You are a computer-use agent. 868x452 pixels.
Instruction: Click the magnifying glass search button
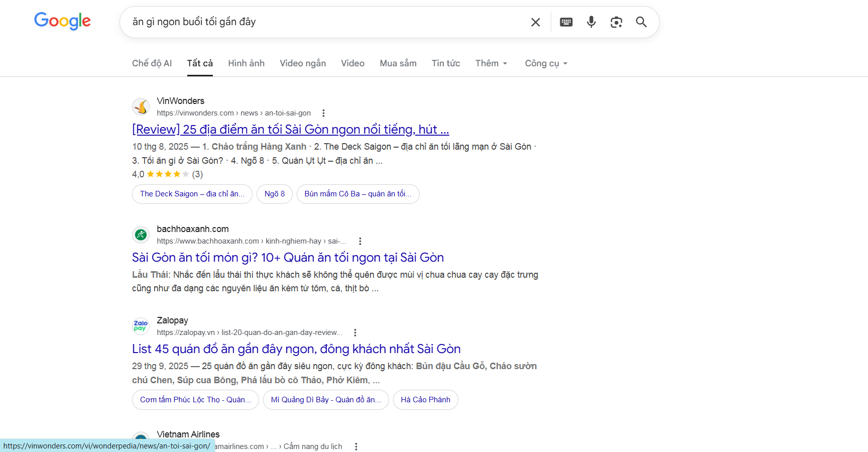(641, 22)
